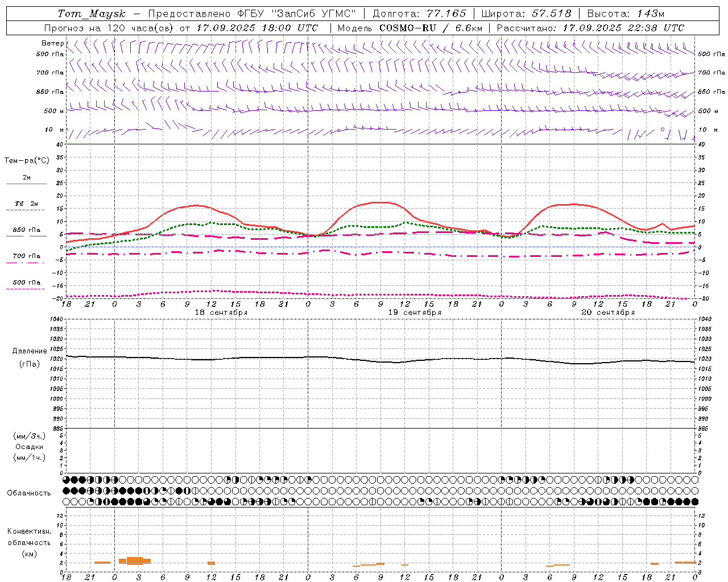The height and width of the screenshot is (582, 728).
Task: Select the 19 сентября date label
Action: point(415,313)
